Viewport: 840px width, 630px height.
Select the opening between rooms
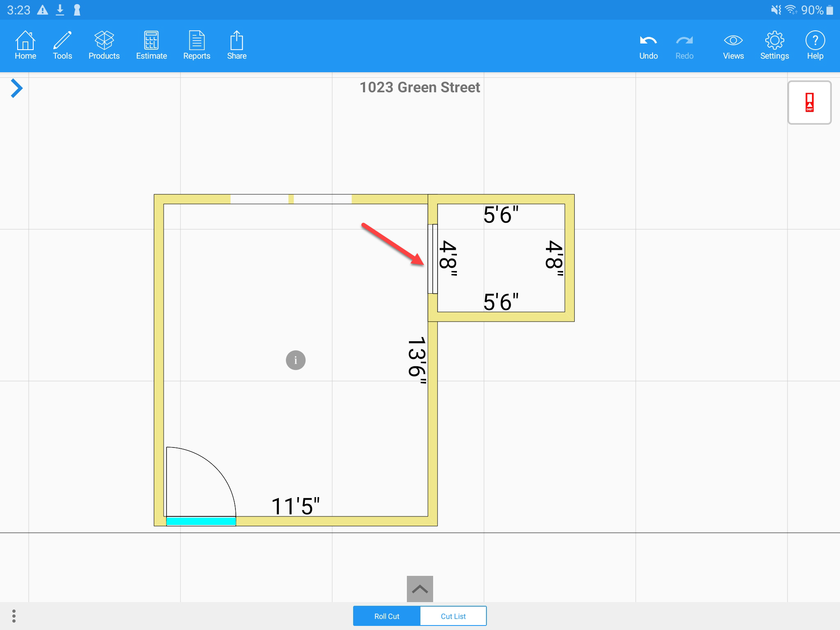pyautogui.click(x=433, y=259)
